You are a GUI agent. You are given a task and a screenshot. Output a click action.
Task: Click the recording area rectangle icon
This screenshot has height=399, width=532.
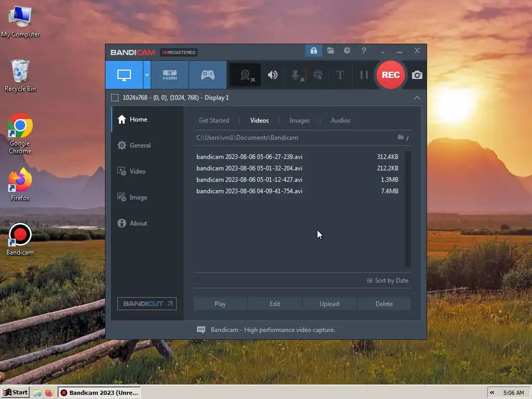(x=115, y=98)
